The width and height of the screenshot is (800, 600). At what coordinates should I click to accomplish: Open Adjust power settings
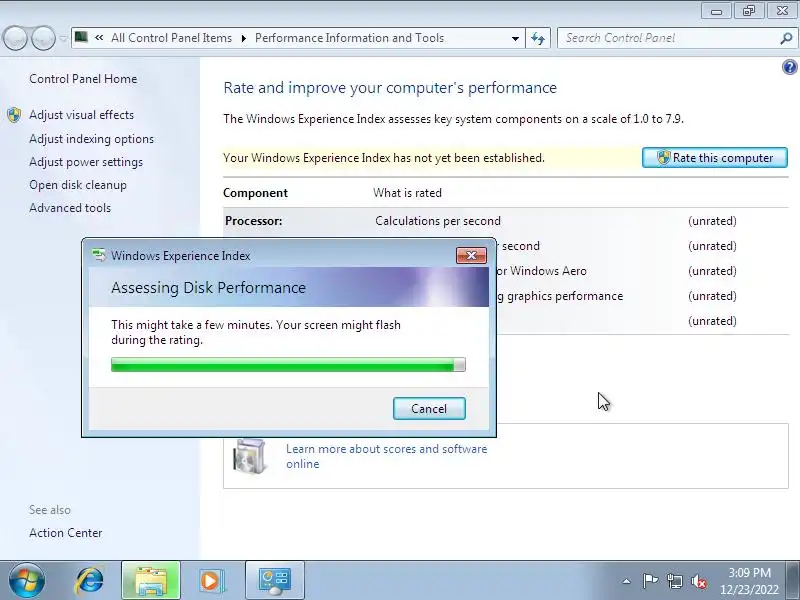point(86,162)
